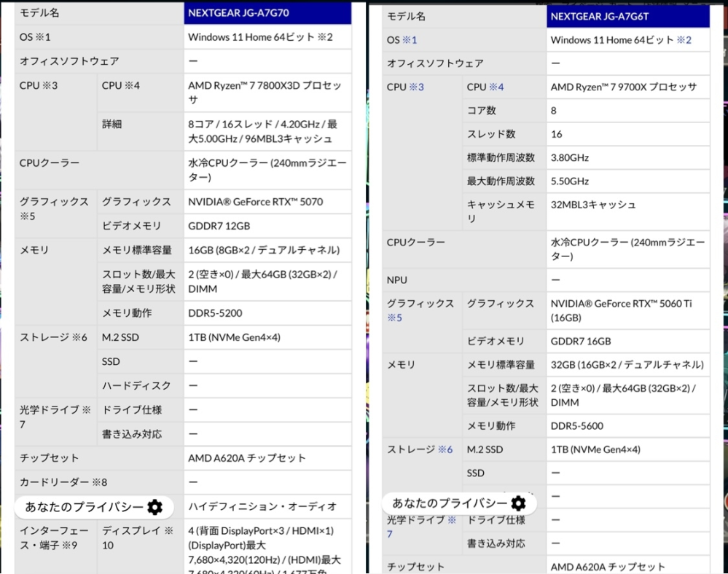The width and height of the screenshot is (728, 574).
Task: Click the NPU row label
Action: (397, 280)
